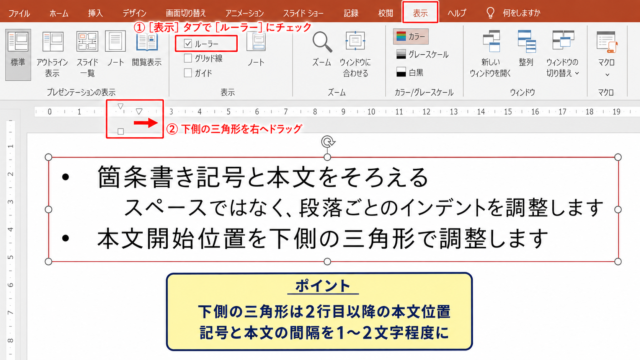
Task: Select the 標準 (Normal) view icon
Action: tap(18, 54)
